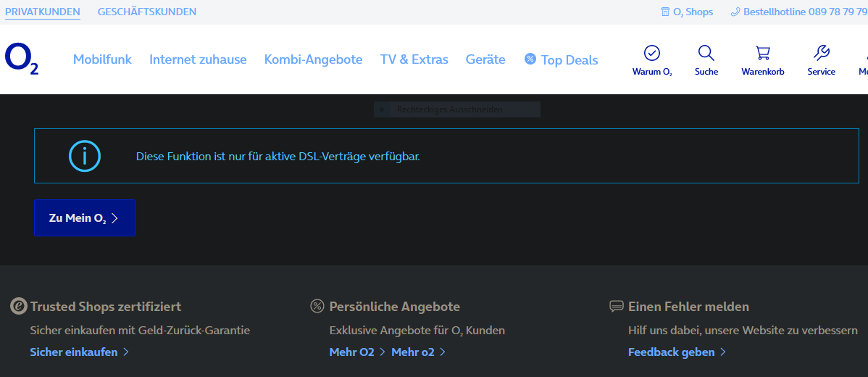868x377 pixels.
Task: Open the Geräte menu
Action: click(485, 59)
